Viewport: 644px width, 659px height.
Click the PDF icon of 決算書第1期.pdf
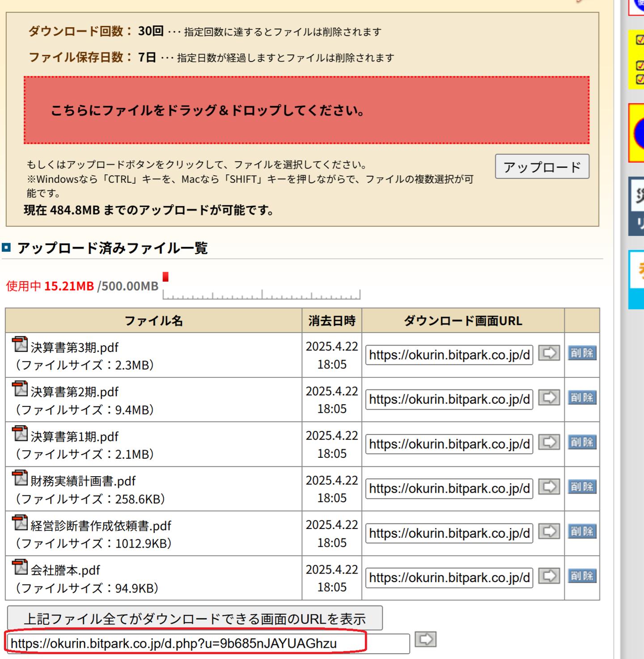20,433
